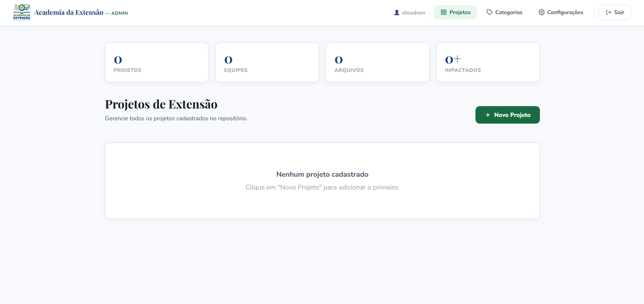
Task: Open the Projetos navigation tab
Action: pyautogui.click(x=455, y=12)
